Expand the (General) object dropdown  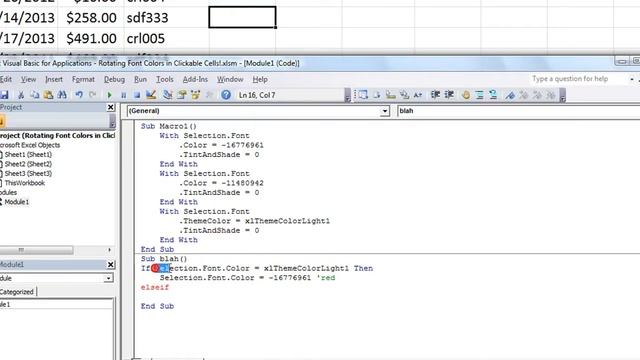pyautogui.click(x=384, y=111)
